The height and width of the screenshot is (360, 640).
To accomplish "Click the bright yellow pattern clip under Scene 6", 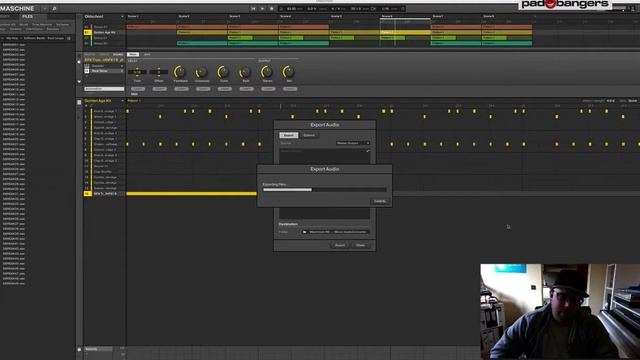I will [405, 32].
